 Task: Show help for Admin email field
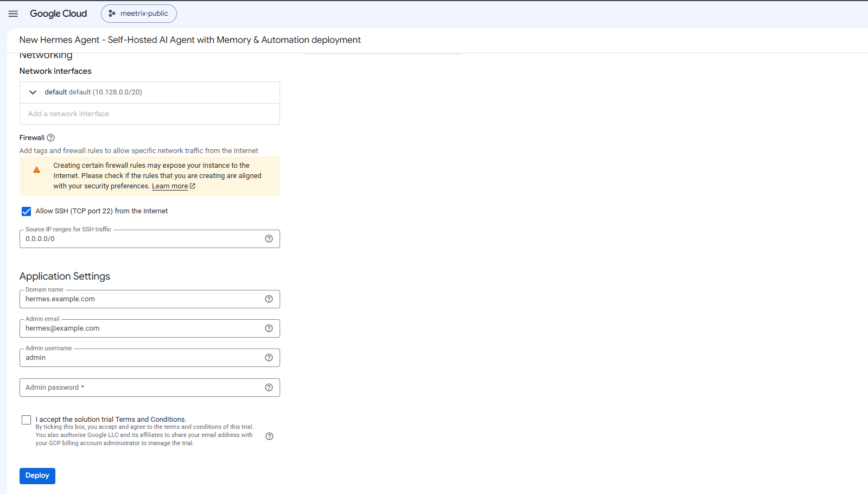click(269, 328)
